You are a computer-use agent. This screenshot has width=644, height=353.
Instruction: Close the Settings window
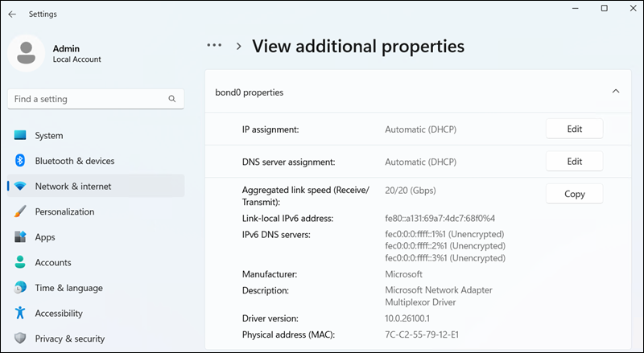633,8
